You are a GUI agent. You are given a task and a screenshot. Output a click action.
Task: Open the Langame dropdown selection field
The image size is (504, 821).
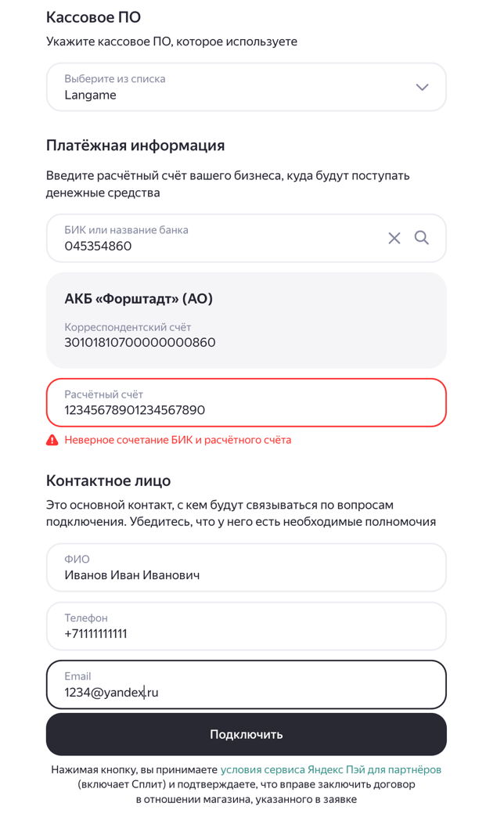[x=235, y=87]
